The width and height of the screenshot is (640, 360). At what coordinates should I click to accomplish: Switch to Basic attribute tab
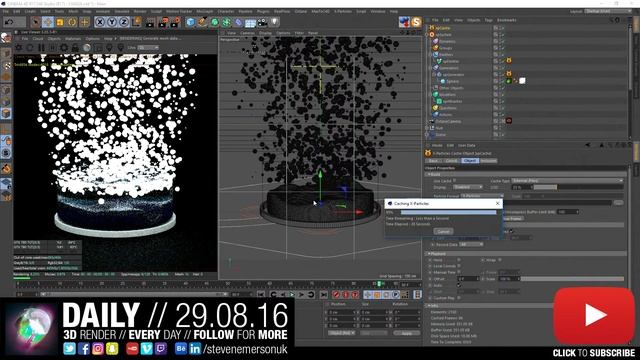[433, 161]
